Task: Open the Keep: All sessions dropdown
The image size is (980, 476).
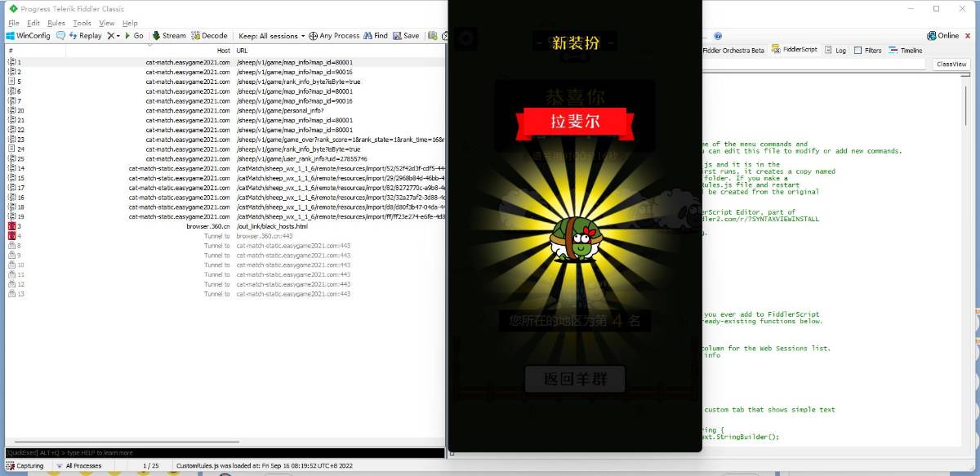Action: pyautogui.click(x=273, y=36)
